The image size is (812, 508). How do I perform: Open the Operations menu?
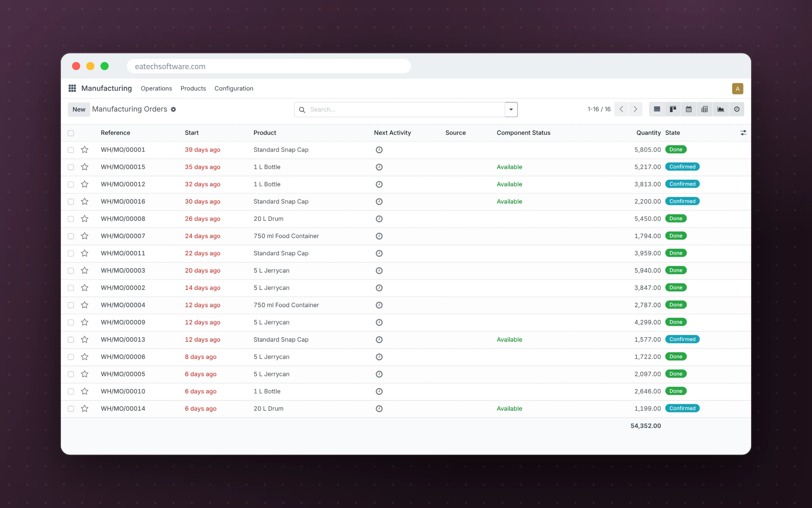click(156, 88)
